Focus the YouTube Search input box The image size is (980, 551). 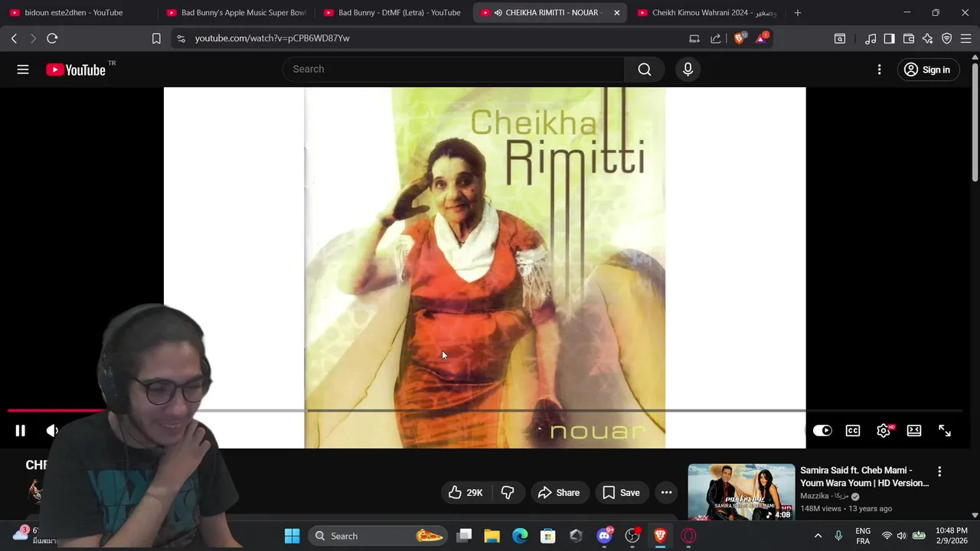coord(453,70)
